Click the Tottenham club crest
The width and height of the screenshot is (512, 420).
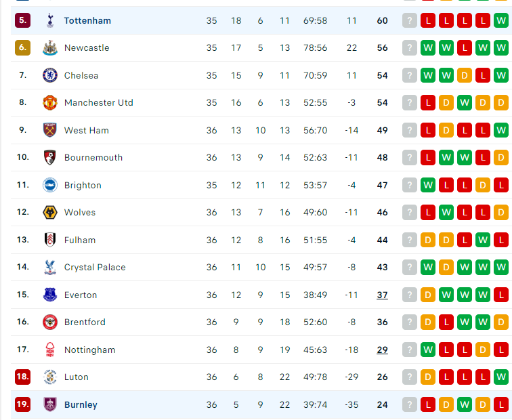click(50, 20)
